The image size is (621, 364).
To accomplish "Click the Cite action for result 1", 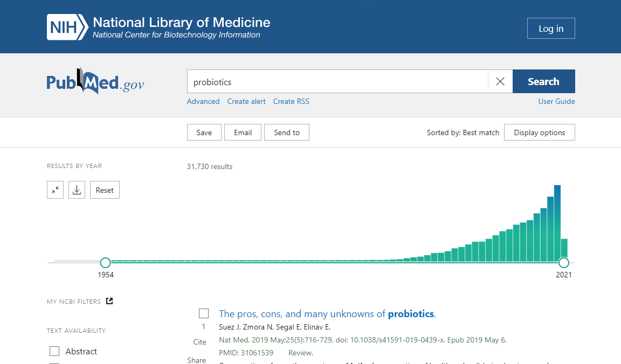I will pyautogui.click(x=199, y=342).
